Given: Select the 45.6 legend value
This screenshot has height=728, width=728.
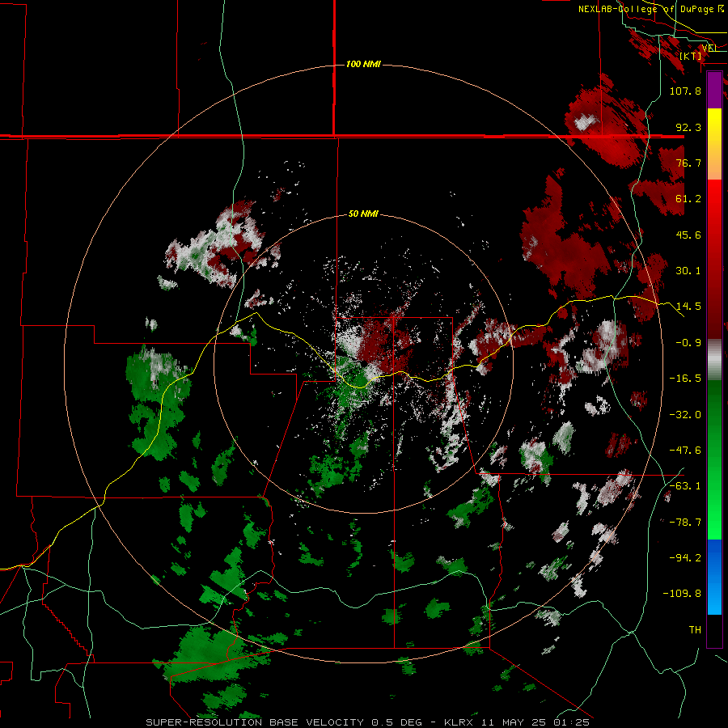Looking at the screenshot, I should click(688, 235).
